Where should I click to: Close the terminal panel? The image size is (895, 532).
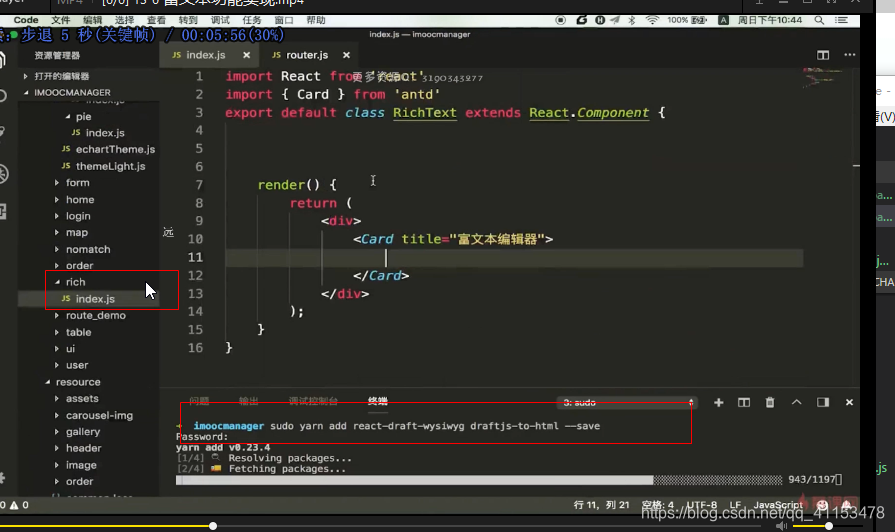pyautogui.click(x=849, y=402)
